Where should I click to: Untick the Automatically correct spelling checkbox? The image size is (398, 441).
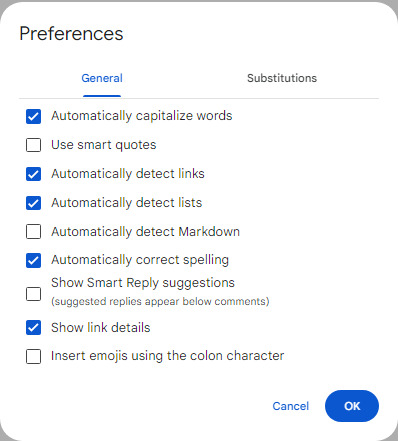(x=33, y=260)
